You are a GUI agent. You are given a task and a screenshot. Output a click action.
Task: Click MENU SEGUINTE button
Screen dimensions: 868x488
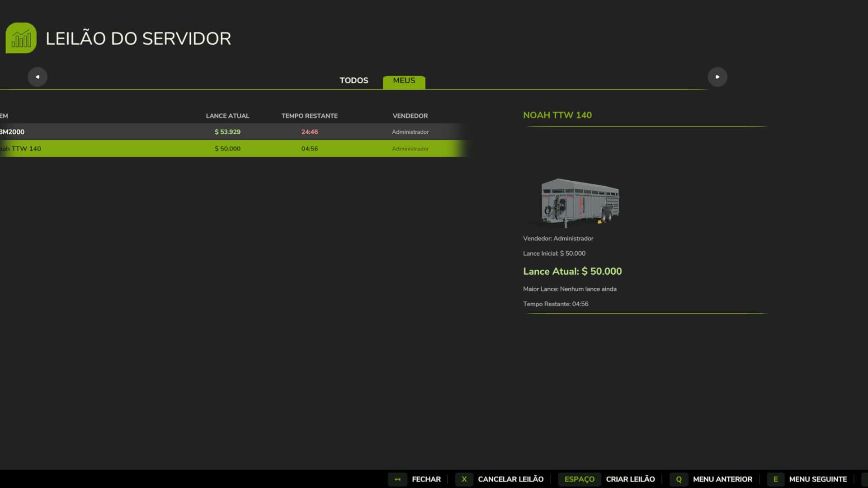pos(818,479)
